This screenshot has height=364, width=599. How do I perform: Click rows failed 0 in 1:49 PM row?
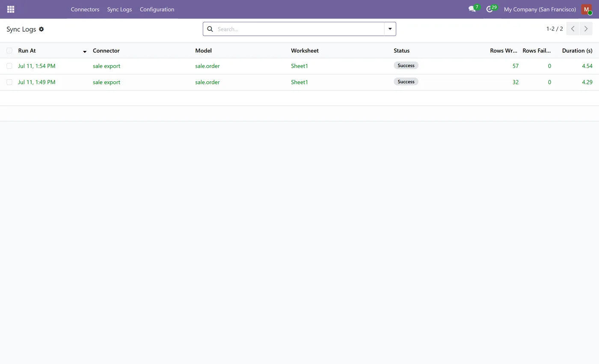pyautogui.click(x=549, y=82)
